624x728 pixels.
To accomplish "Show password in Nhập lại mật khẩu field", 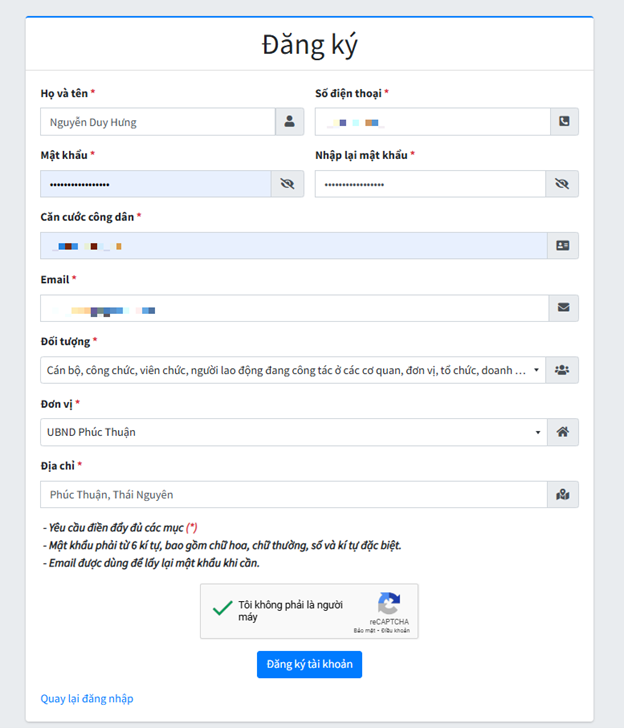I will click(562, 184).
